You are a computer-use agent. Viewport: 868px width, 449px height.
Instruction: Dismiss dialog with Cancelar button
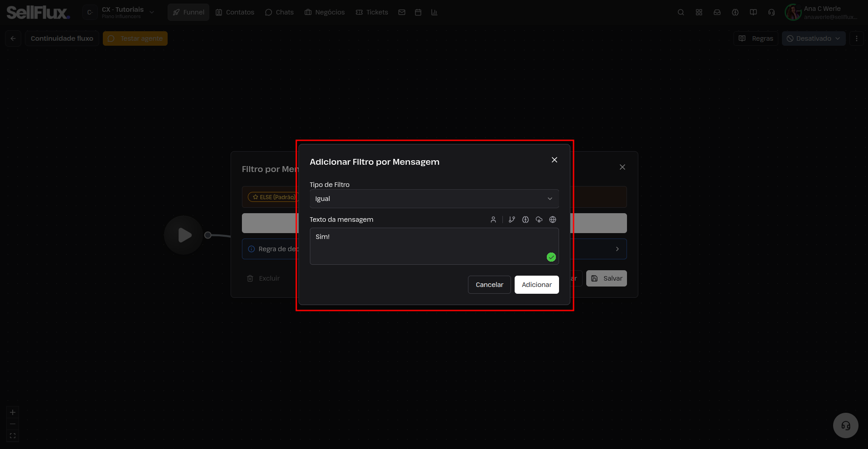click(x=489, y=285)
